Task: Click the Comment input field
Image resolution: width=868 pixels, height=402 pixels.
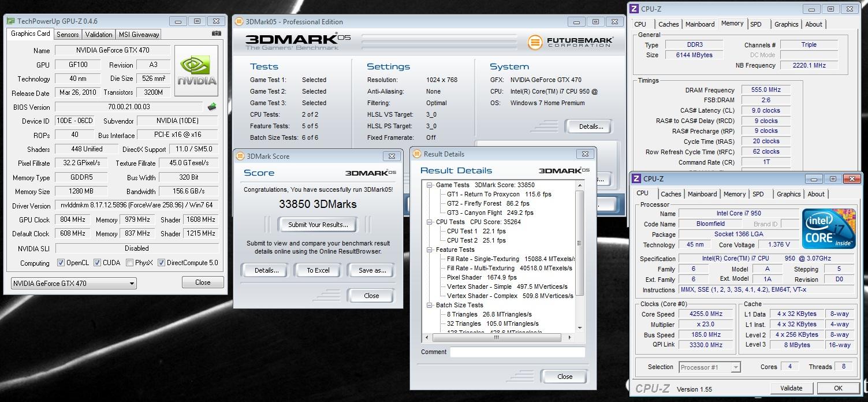Action: (517, 352)
